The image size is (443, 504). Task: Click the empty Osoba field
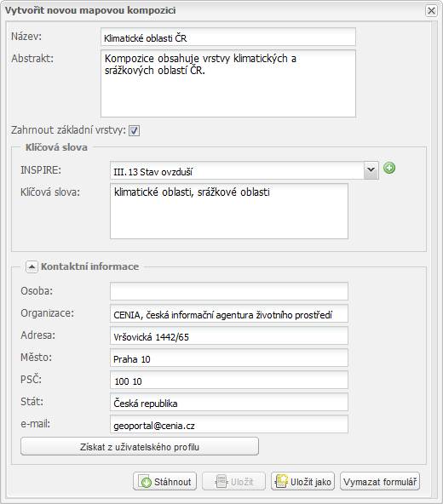pos(229,291)
